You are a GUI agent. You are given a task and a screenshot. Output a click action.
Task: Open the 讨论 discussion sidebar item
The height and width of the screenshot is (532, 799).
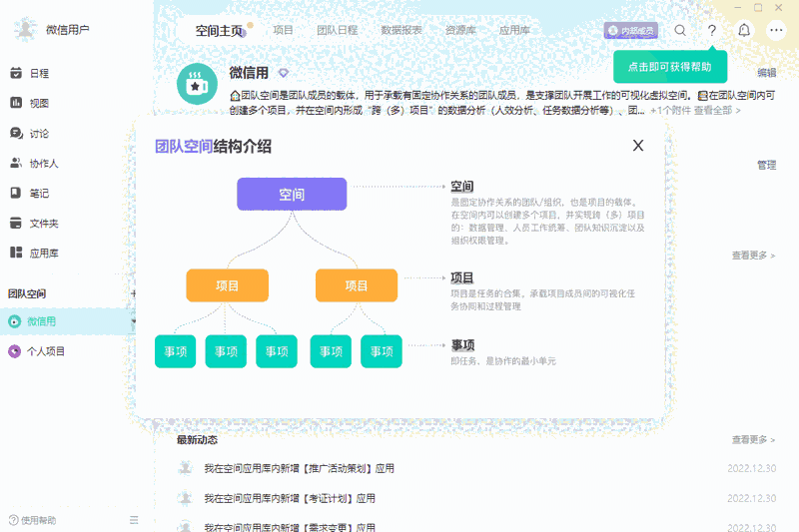point(30,134)
